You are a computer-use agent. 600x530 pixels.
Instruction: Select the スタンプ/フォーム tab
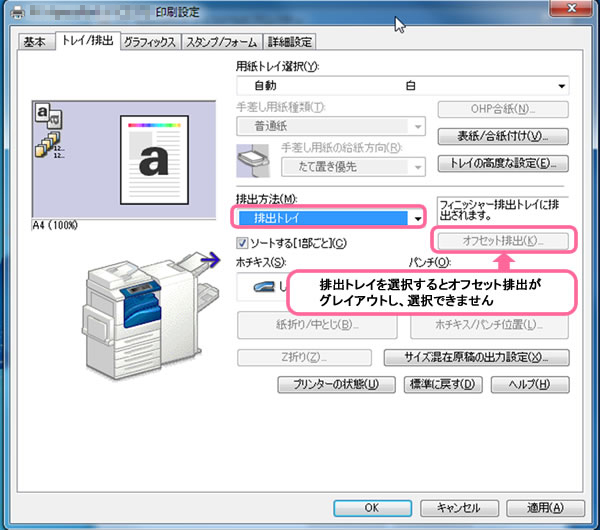[221, 42]
